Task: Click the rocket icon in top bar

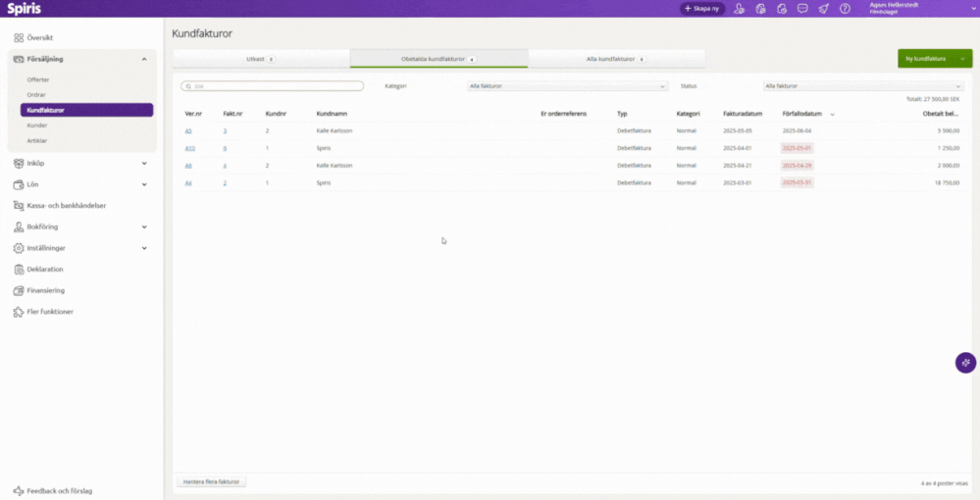Action: [824, 9]
